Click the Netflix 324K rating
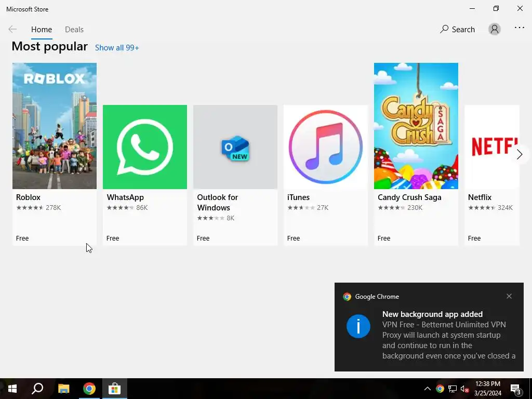The height and width of the screenshot is (399, 532). [x=490, y=208]
